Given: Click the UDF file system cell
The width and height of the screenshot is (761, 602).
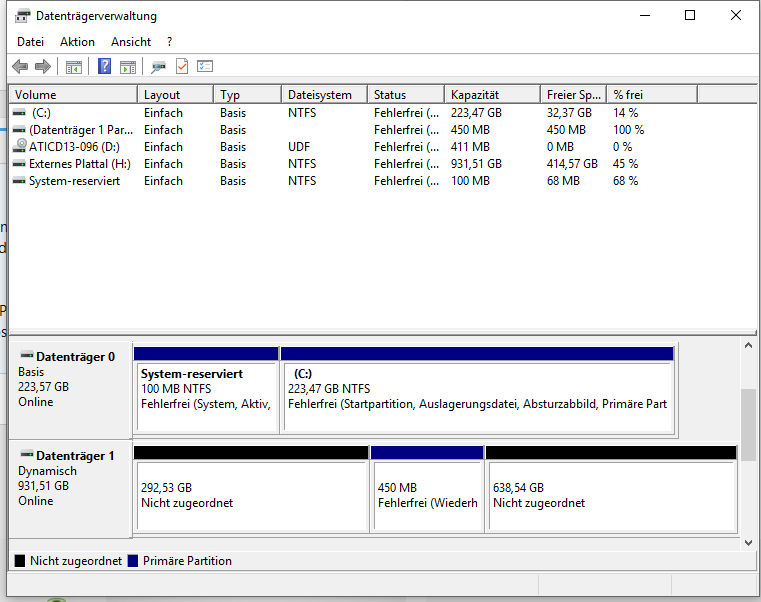Looking at the screenshot, I should 299,147.
